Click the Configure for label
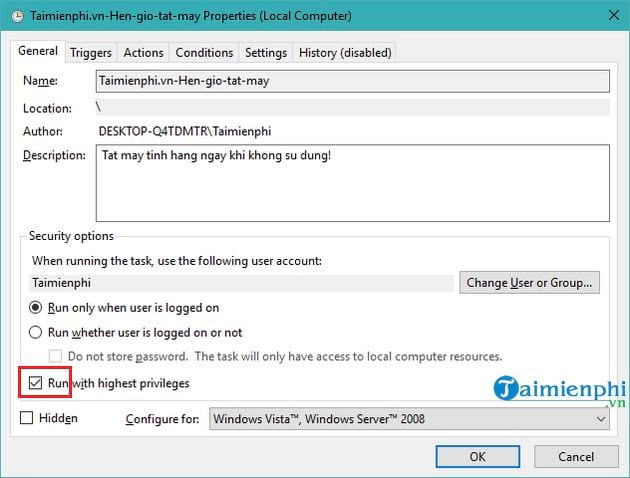The image size is (630, 478). (x=162, y=419)
